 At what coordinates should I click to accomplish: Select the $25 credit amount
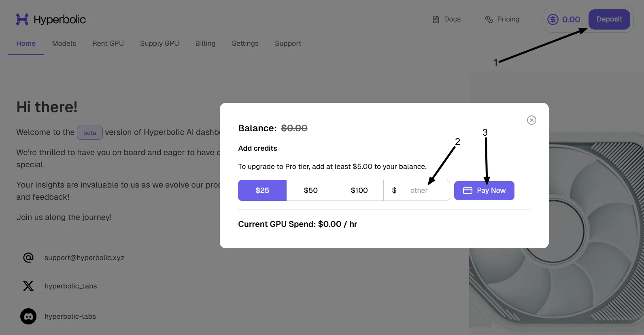click(262, 190)
